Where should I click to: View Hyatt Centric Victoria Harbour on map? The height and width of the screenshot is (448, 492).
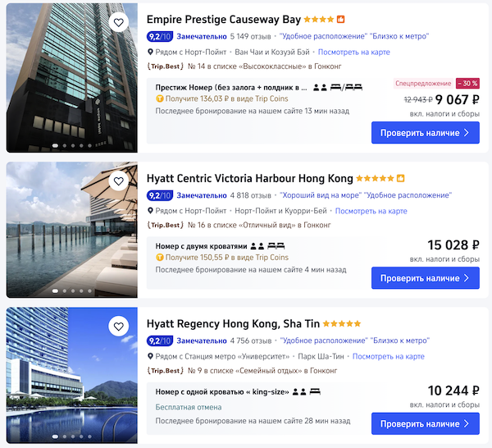(x=371, y=211)
